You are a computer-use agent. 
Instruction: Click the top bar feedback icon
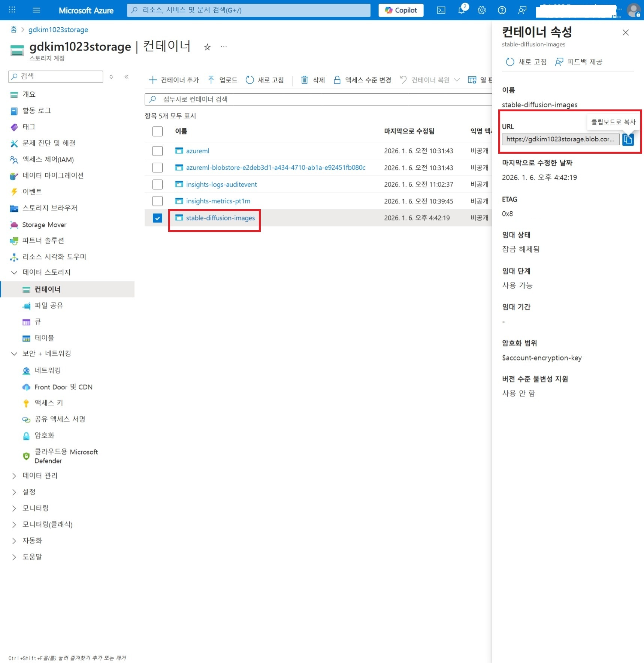pos(522,10)
